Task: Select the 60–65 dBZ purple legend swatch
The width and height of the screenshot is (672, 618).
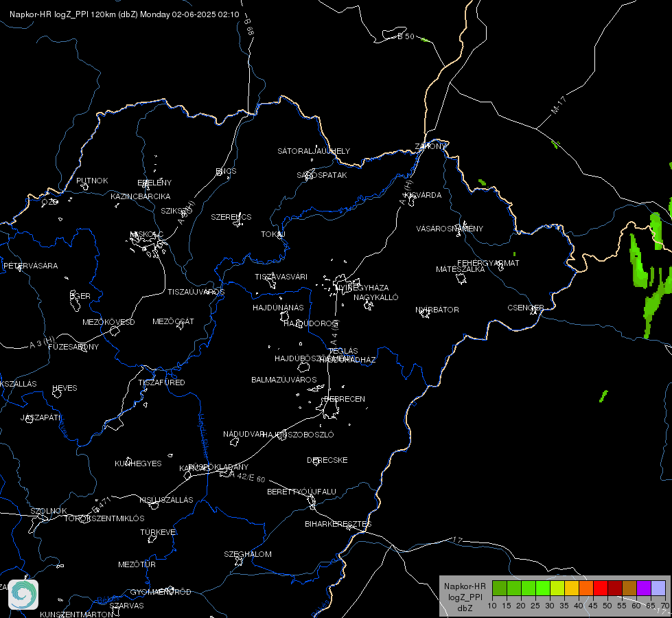Action: point(644,588)
